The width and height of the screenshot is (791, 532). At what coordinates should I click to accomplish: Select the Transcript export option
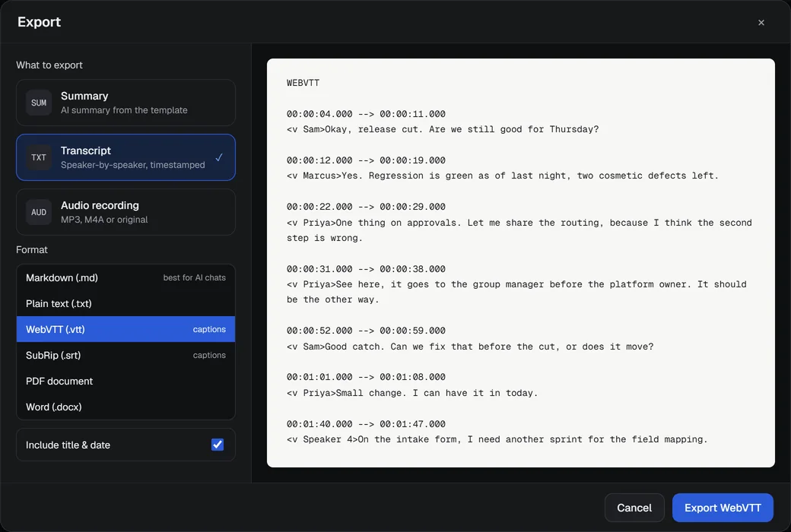click(x=125, y=157)
